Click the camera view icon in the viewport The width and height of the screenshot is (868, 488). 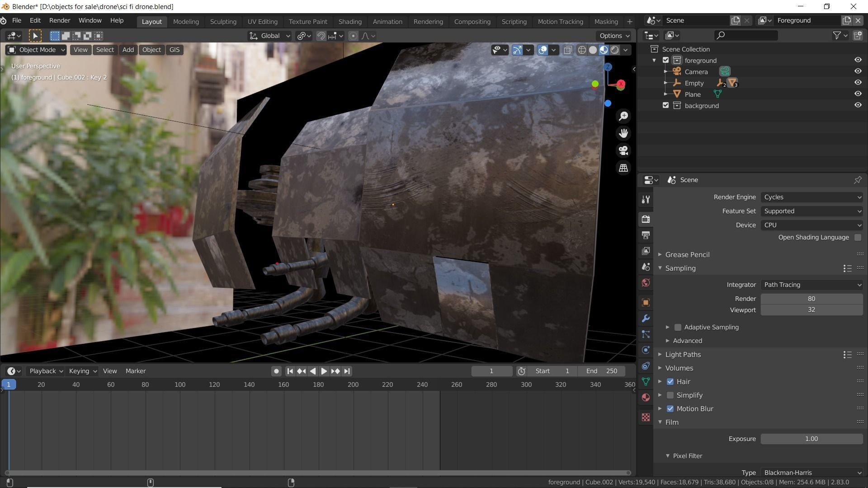623,150
